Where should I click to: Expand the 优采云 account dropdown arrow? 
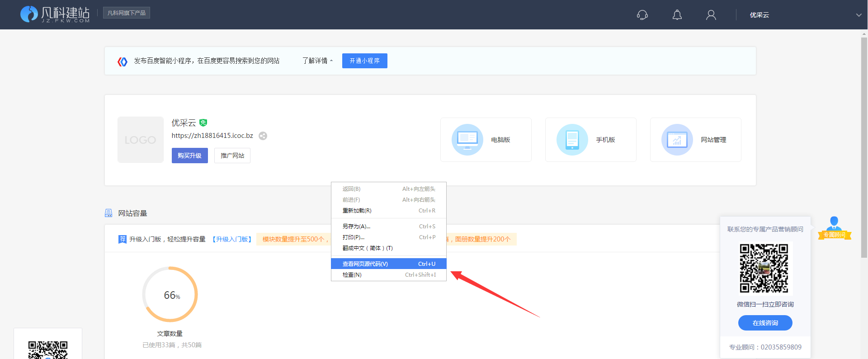[859, 15]
